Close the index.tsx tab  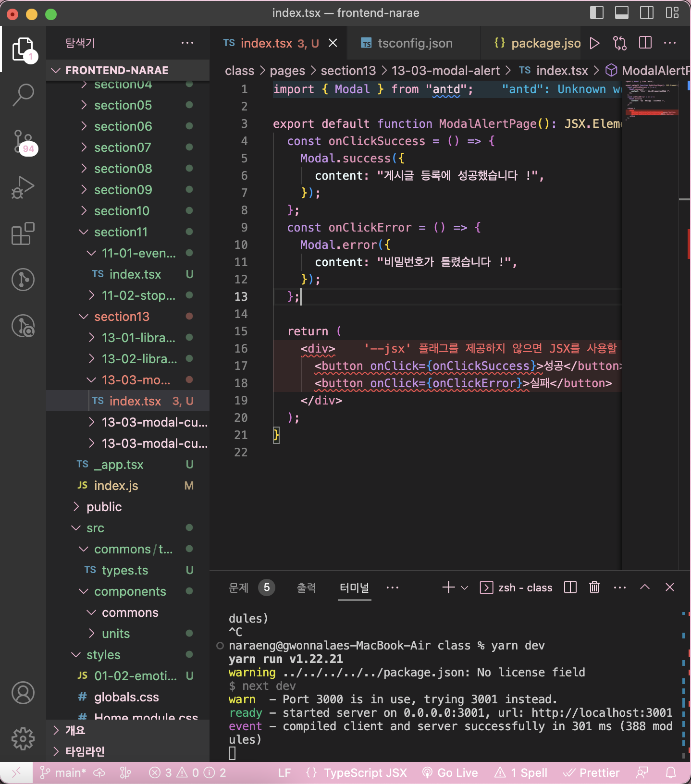(x=333, y=43)
